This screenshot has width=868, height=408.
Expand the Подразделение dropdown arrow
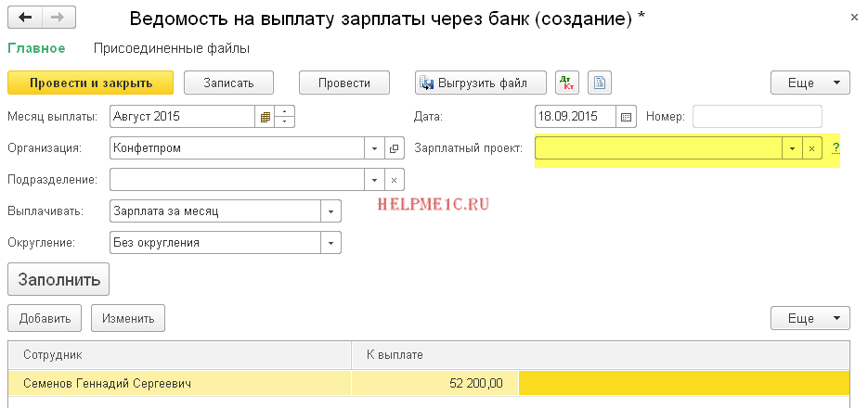coord(374,180)
